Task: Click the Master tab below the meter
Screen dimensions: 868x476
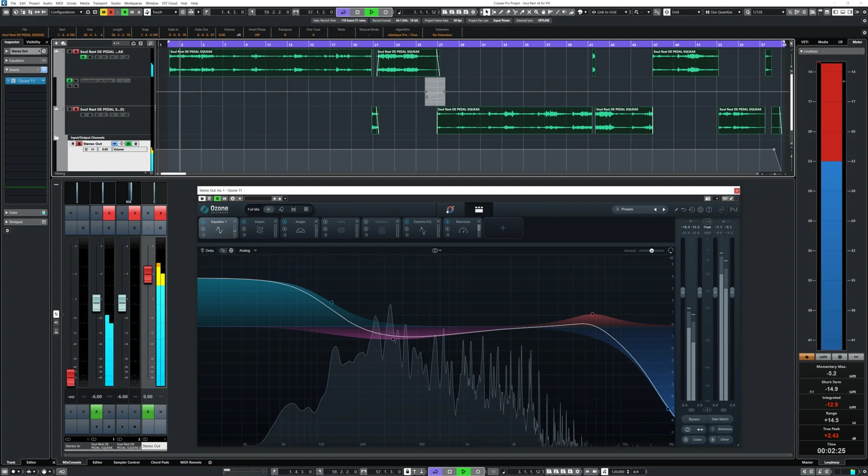Action: pyautogui.click(x=807, y=462)
